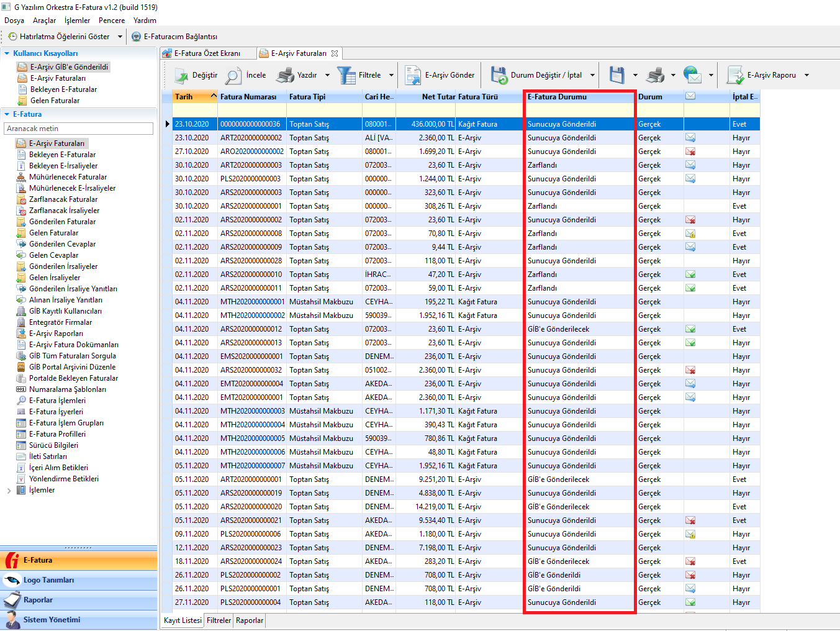Collapse the Kullanıcı Kısayolları section
Screen dimensions: 840x631
tap(7, 53)
